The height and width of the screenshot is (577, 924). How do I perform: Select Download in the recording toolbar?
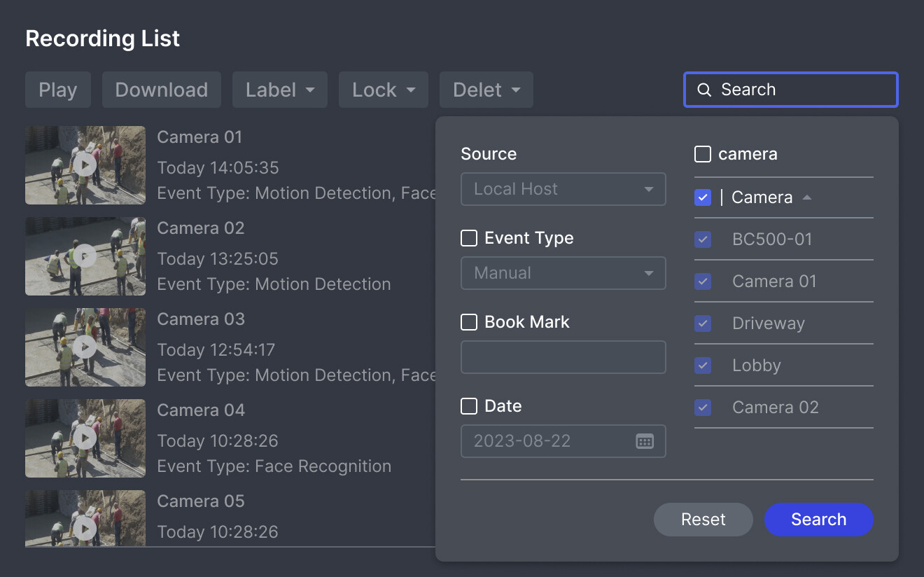tap(161, 90)
